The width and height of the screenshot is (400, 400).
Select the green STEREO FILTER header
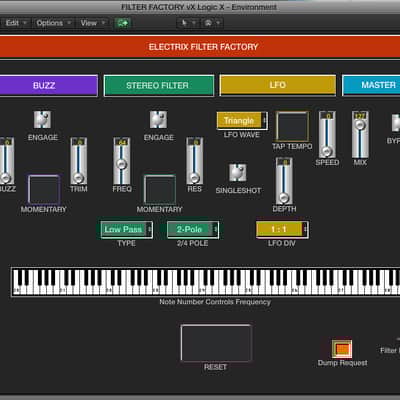159,86
